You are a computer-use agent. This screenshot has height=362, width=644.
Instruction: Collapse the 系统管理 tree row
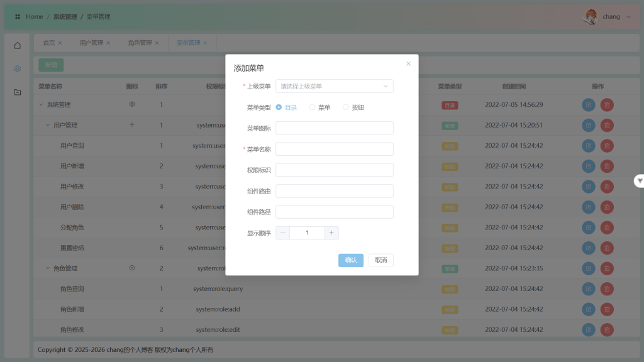(42, 105)
